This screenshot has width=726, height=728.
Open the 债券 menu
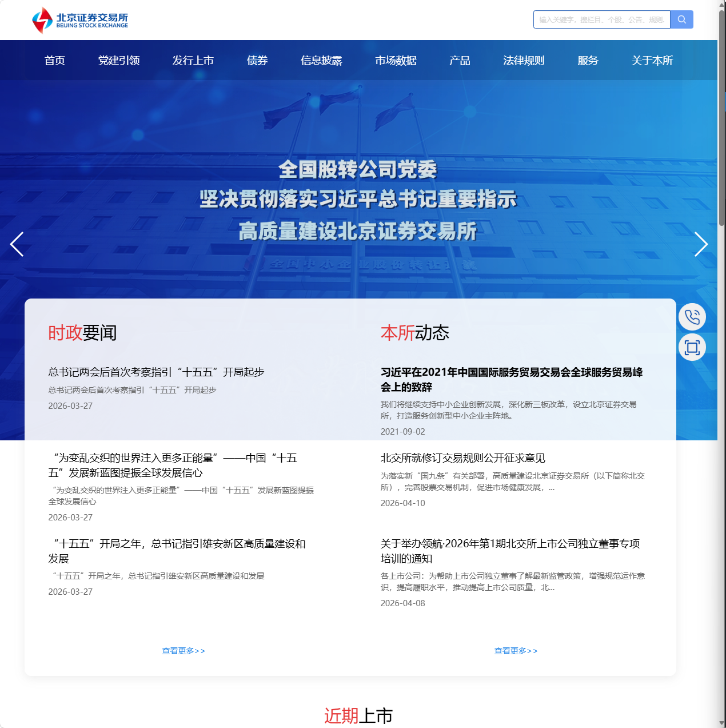point(256,60)
